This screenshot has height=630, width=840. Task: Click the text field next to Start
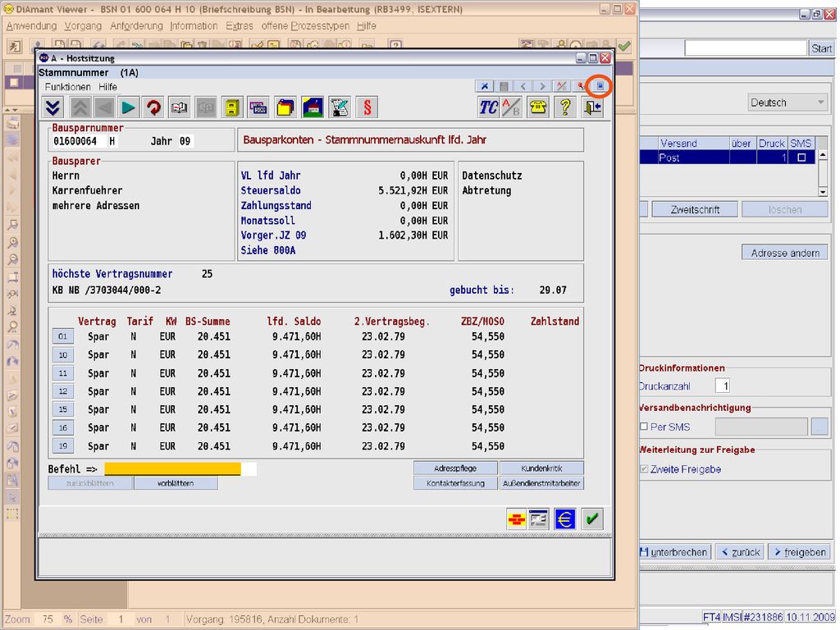pyautogui.click(x=746, y=48)
